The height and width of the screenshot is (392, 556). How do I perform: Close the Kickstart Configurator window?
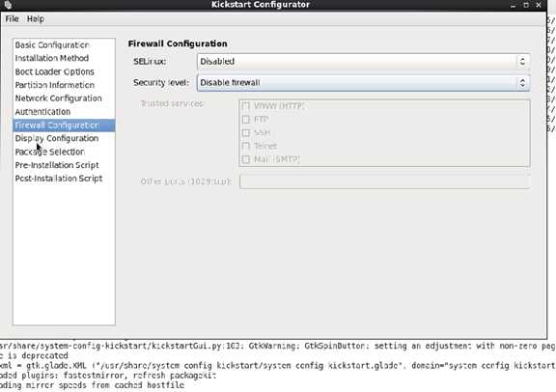tap(539, 5)
